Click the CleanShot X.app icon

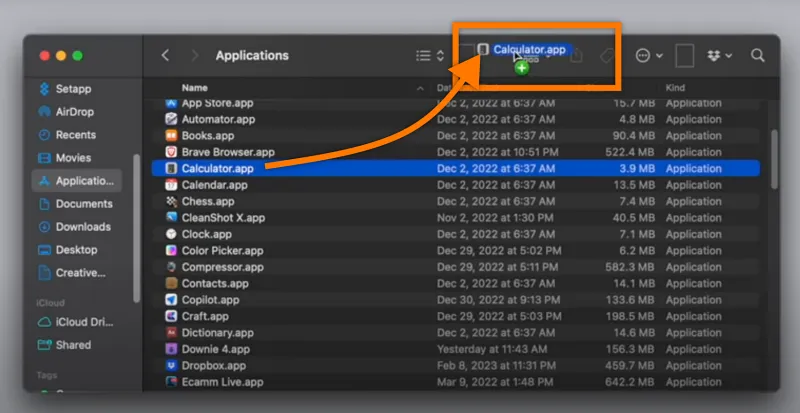coord(171,217)
